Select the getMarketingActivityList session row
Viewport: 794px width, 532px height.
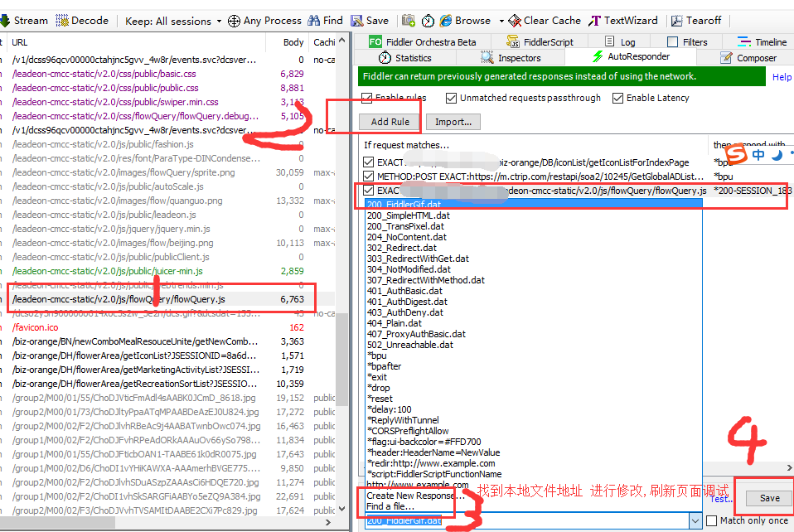click(167, 370)
